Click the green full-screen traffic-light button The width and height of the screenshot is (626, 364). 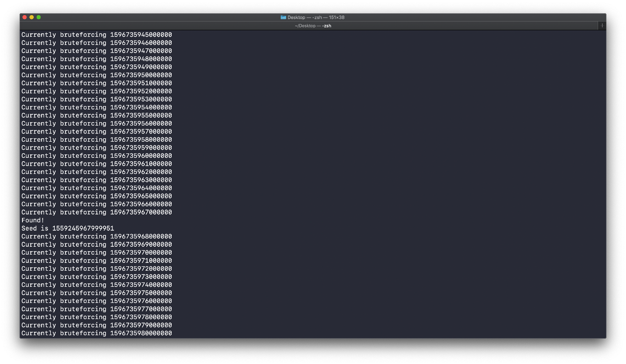coord(38,17)
